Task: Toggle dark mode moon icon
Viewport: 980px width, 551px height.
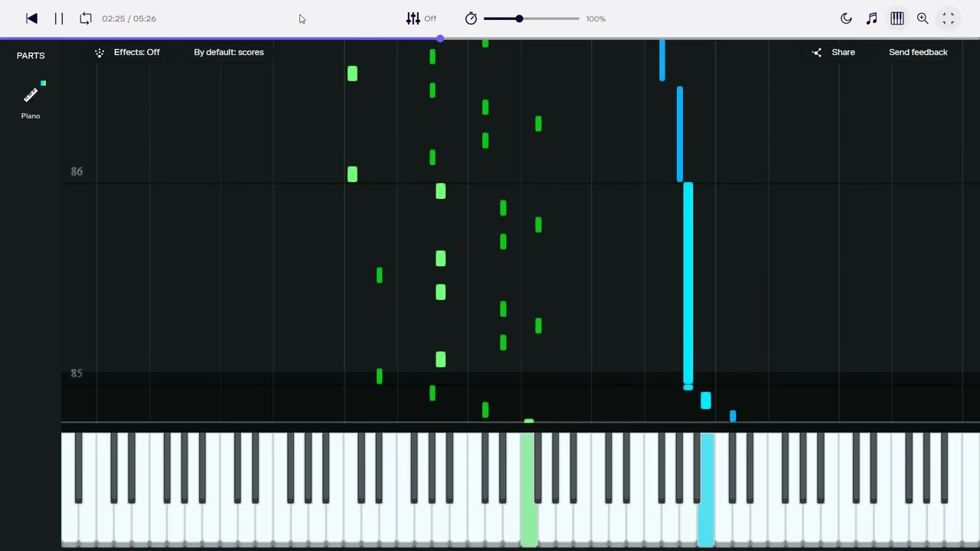Action: (846, 18)
